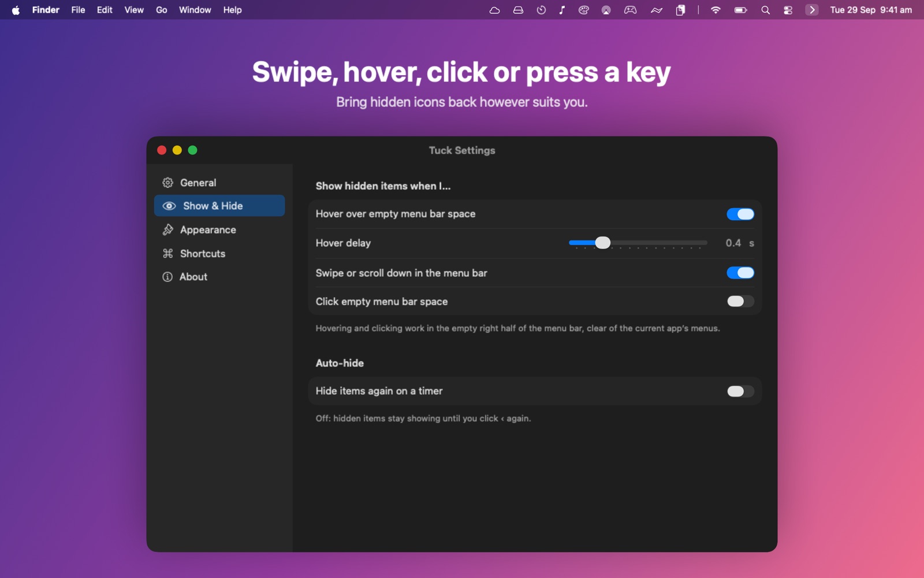Open the Apple menu
This screenshot has height=578, width=924.
pos(16,10)
